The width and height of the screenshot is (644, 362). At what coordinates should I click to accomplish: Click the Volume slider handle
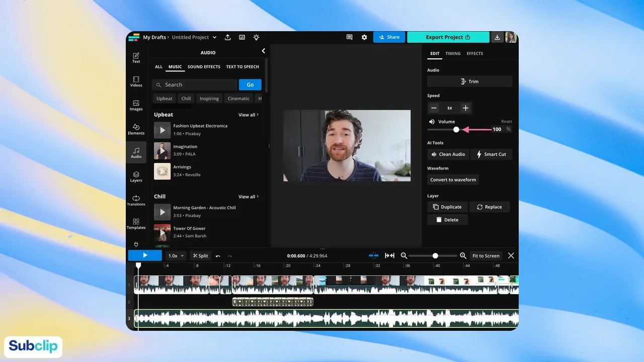tap(456, 130)
